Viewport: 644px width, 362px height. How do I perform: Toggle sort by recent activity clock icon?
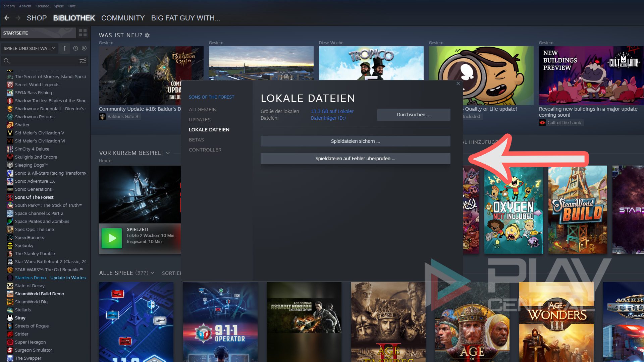coord(75,48)
